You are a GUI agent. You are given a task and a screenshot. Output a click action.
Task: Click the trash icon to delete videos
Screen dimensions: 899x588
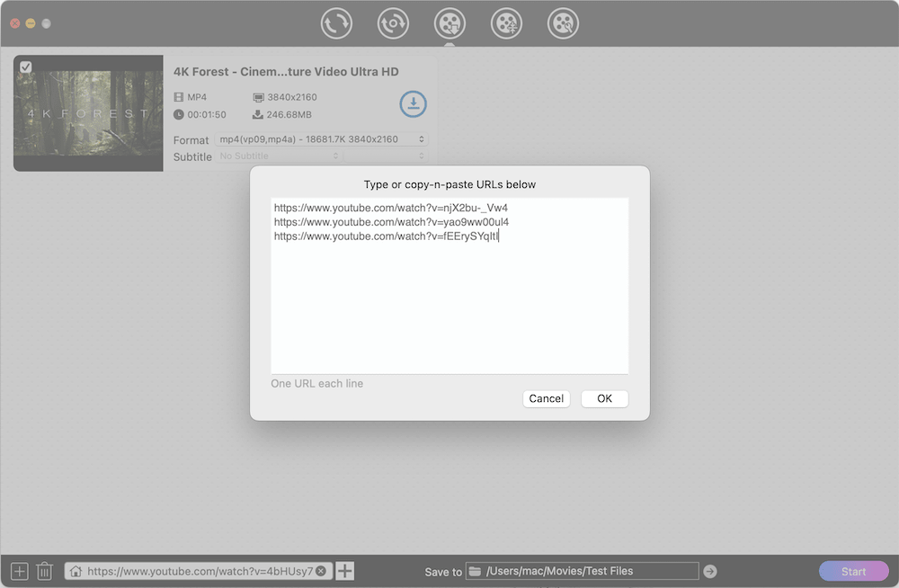coord(45,570)
